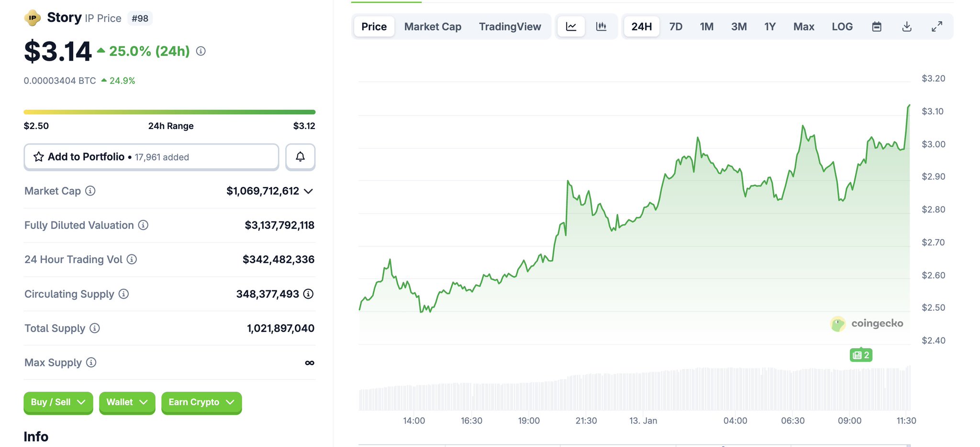Expand chart to fullscreen
Viewport: 980px width, 447px height.
[x=936, y=27]
